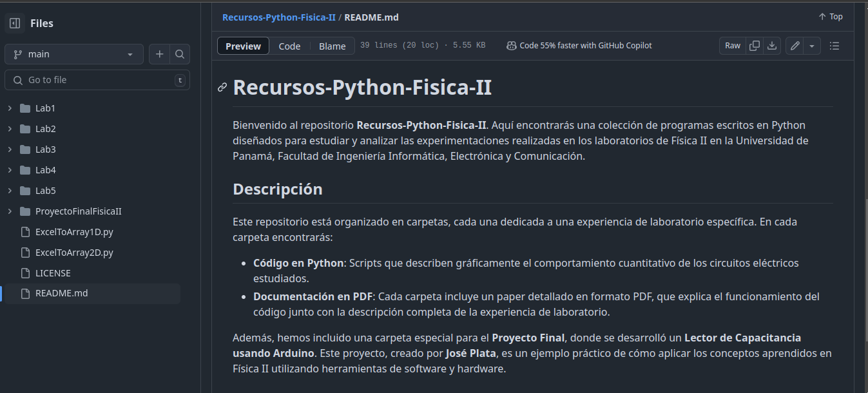
Task: Click the Files panel heading
Action: click(x=42, y=23)
